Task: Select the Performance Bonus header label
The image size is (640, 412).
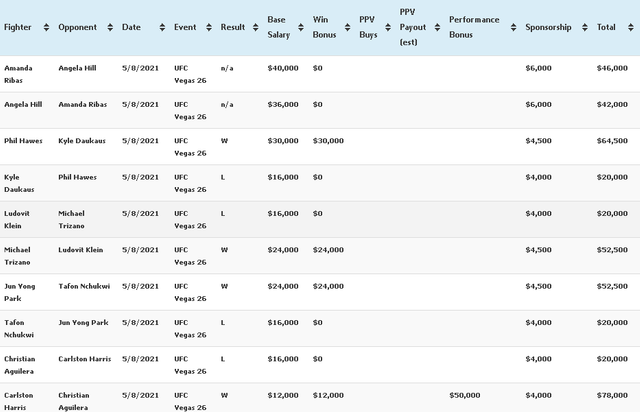Action: coord(474,27)
